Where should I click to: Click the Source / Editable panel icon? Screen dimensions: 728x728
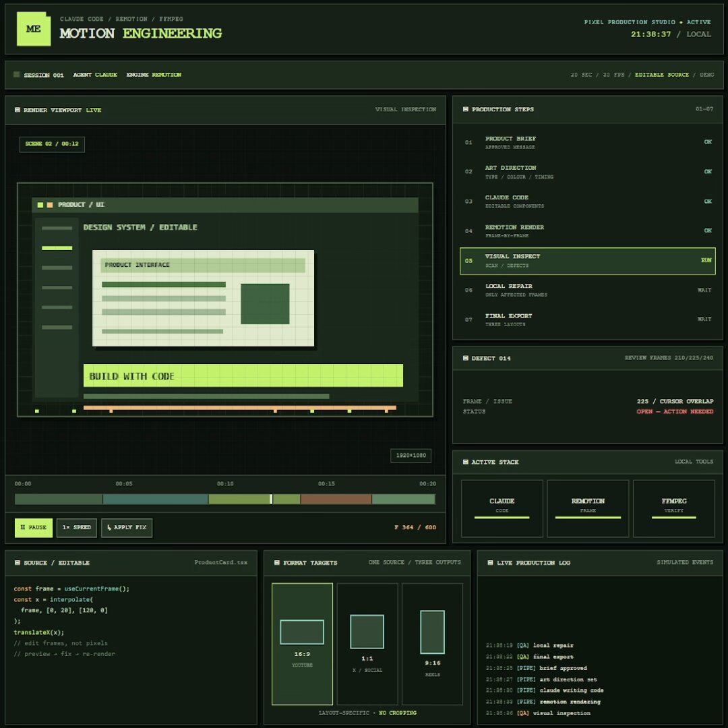point(18,563)
